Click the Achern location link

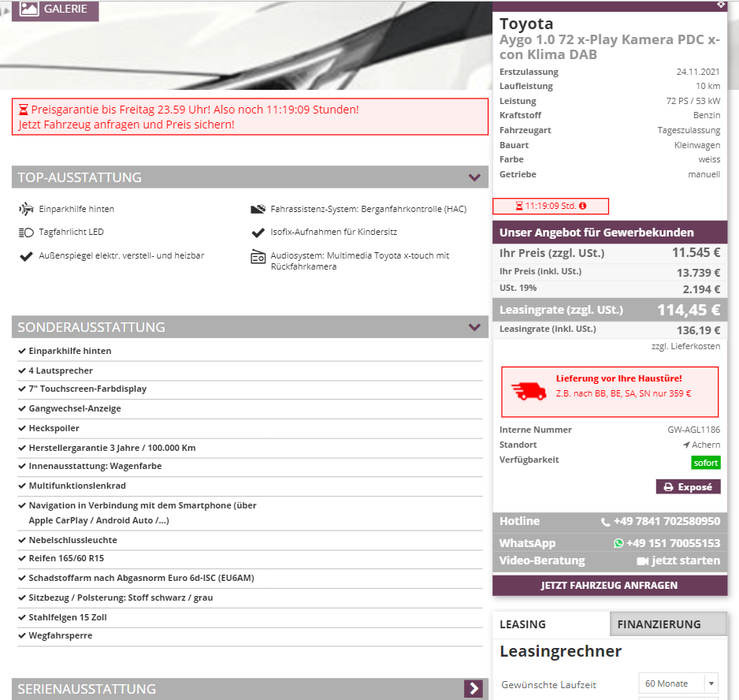[x=706, y=445]
